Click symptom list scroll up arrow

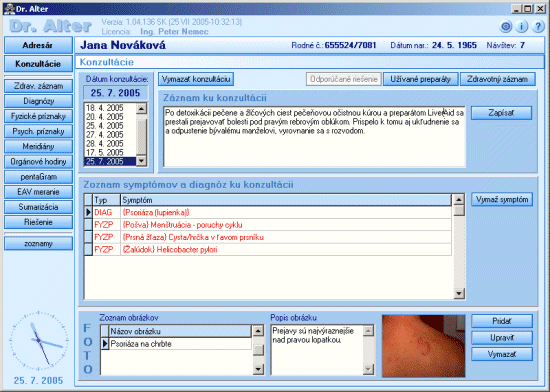(459, 200)
